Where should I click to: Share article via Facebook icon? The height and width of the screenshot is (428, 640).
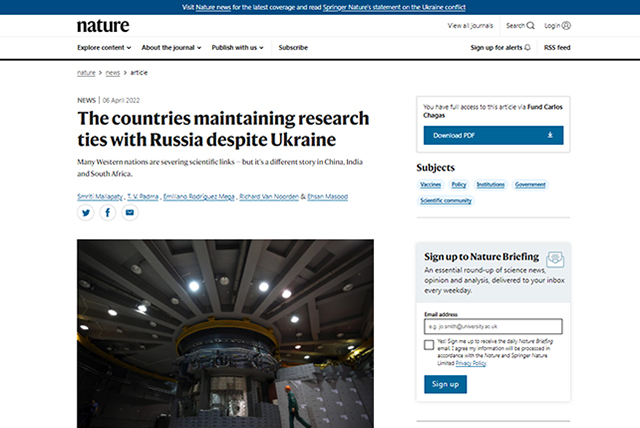(108, 213)
